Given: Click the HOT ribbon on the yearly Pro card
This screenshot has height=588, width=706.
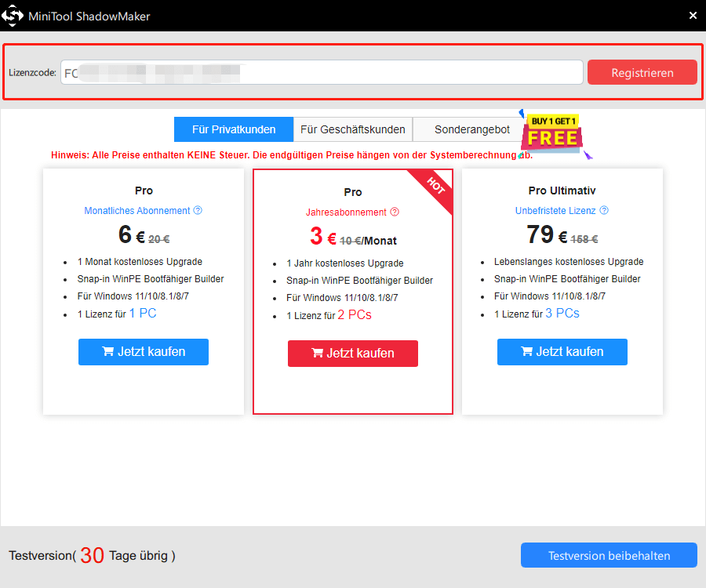Looking at the screenshot, I should [x=435, y=187].
